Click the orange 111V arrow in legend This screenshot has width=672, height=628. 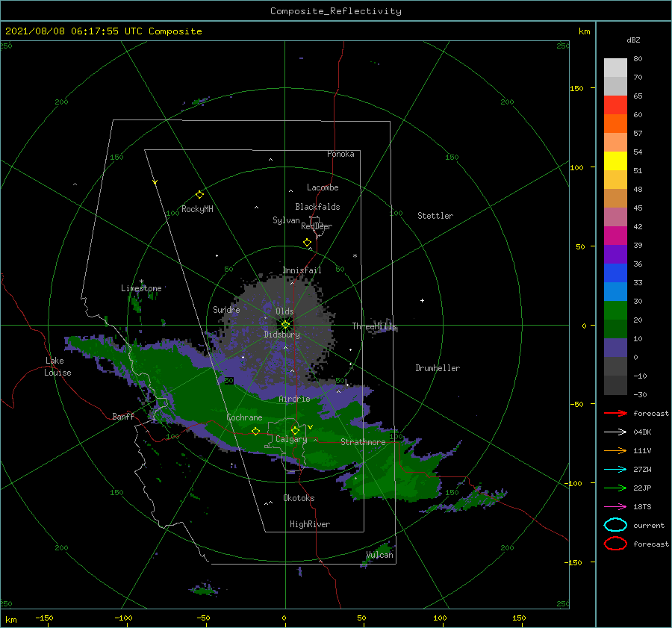615,450
